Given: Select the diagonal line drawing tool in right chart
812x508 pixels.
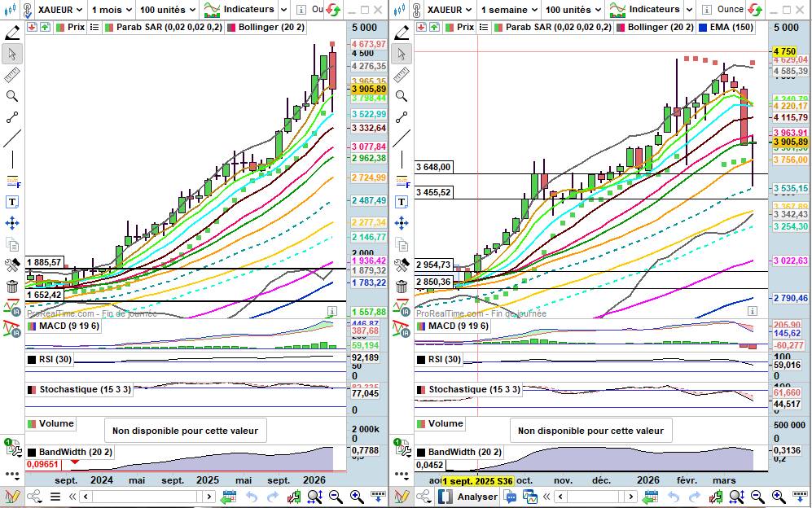Looking at the screenshot, I should (x=401, y=138).
